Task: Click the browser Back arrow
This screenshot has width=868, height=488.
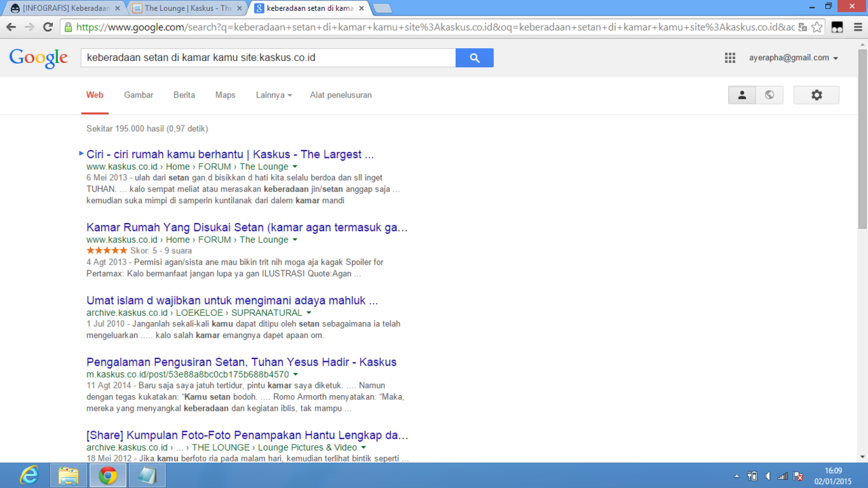Action: 11,27
